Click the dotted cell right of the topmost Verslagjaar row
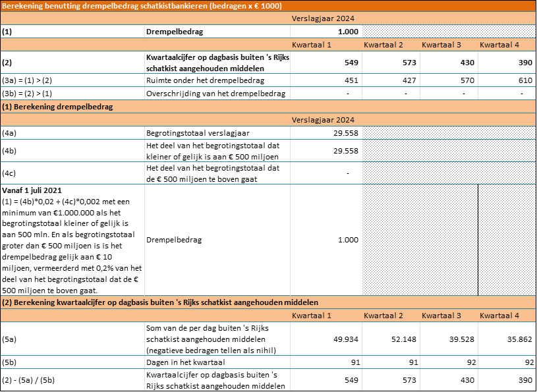Image resolution: width=537 pixels, height=392 pixels. point(448,31)
